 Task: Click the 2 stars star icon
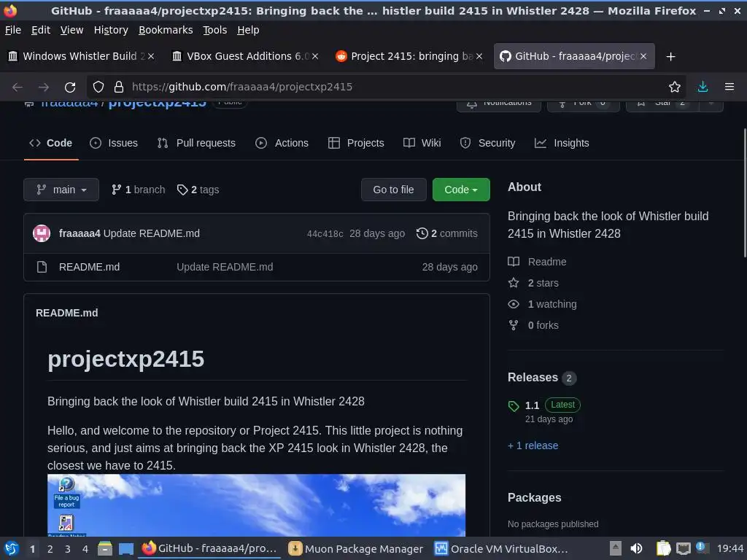(514, 283)
